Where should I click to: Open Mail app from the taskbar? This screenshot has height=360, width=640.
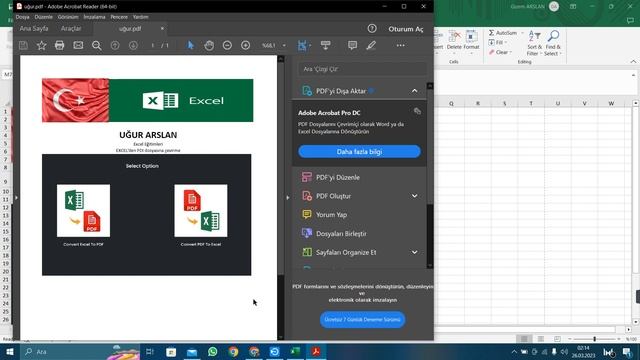click(192, 351)
